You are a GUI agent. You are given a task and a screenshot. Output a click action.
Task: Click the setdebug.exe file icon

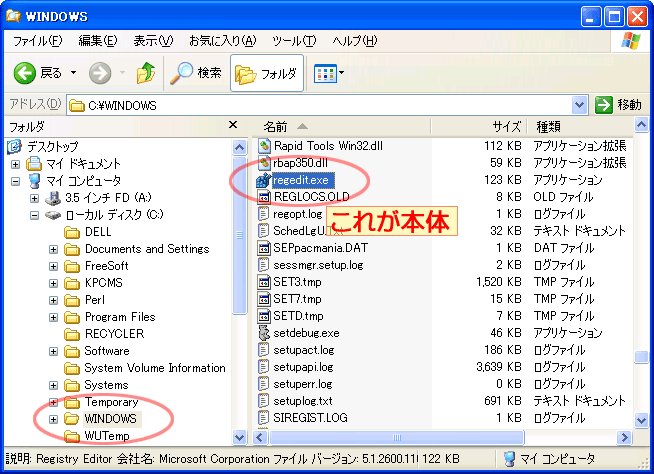tap(264, 333)
